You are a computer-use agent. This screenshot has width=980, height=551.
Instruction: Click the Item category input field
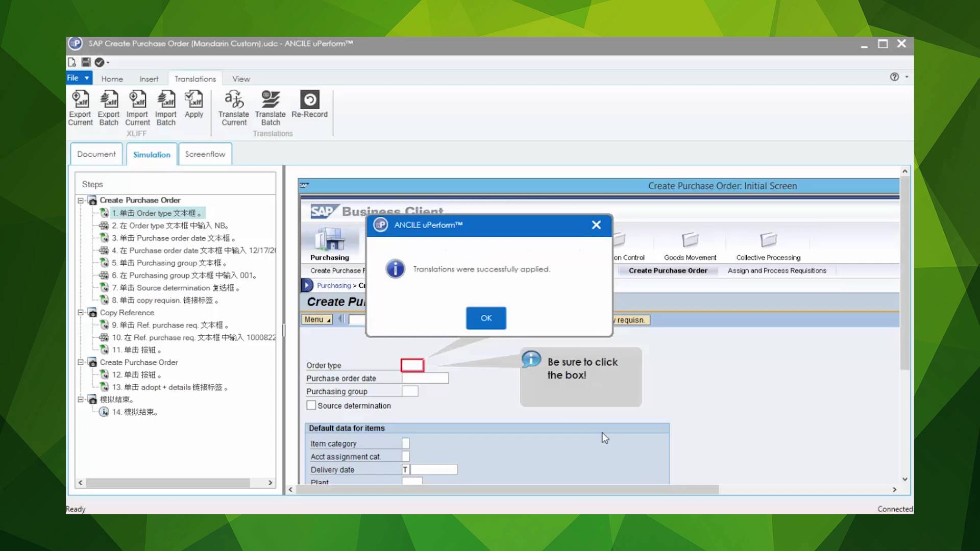406,443
